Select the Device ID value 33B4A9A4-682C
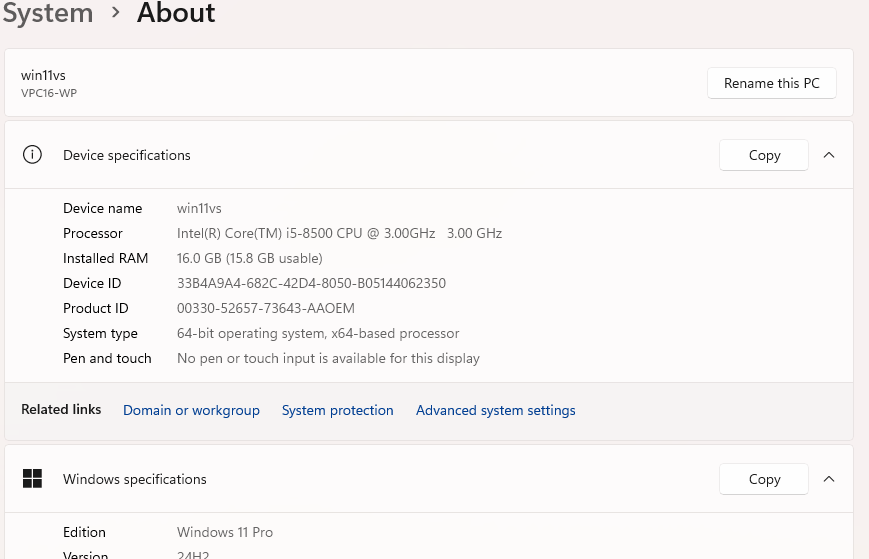This screenshot has width=869, height=559. (x=311, y=283)
